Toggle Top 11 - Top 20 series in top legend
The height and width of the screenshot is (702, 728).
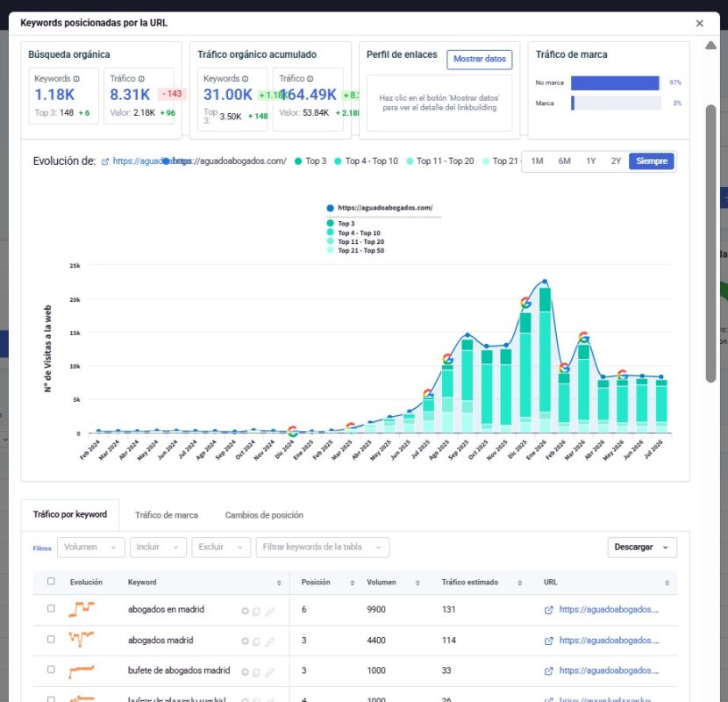coord(440,161)
